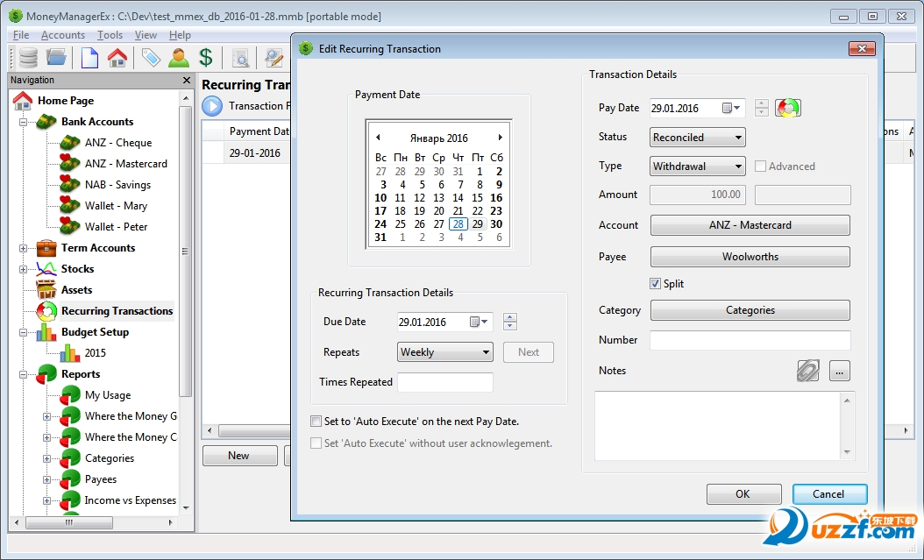924x560 pixels.
Task: Click the Assets treasure chest icon
Action: pyautogui.click(x=46, y=290)
